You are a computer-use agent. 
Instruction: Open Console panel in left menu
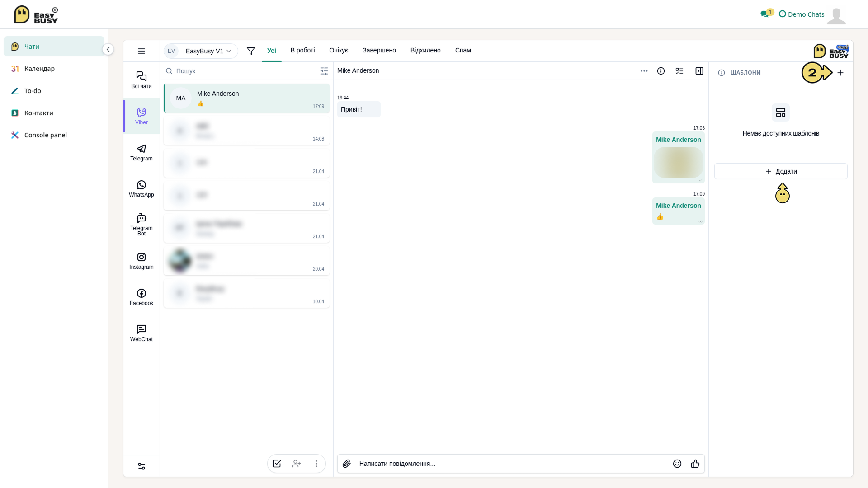pyautogui.click(x=54, y=135)
